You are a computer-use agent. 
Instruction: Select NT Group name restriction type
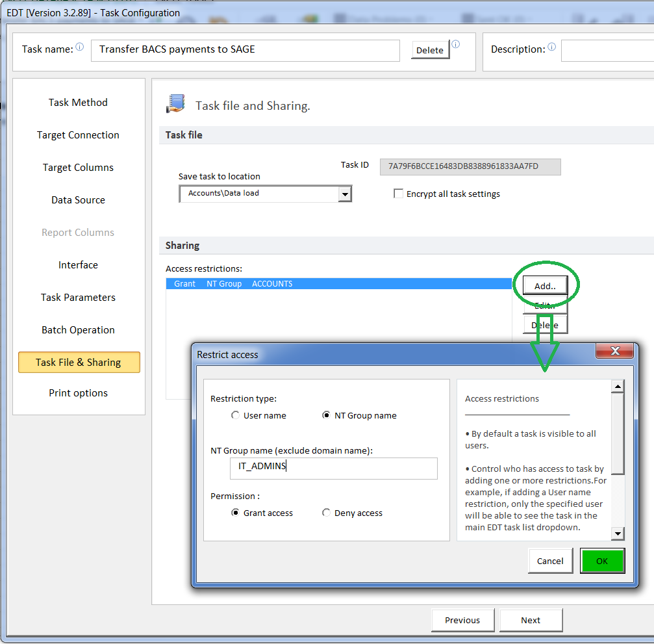pyautogui.click(x=327, y=416)
